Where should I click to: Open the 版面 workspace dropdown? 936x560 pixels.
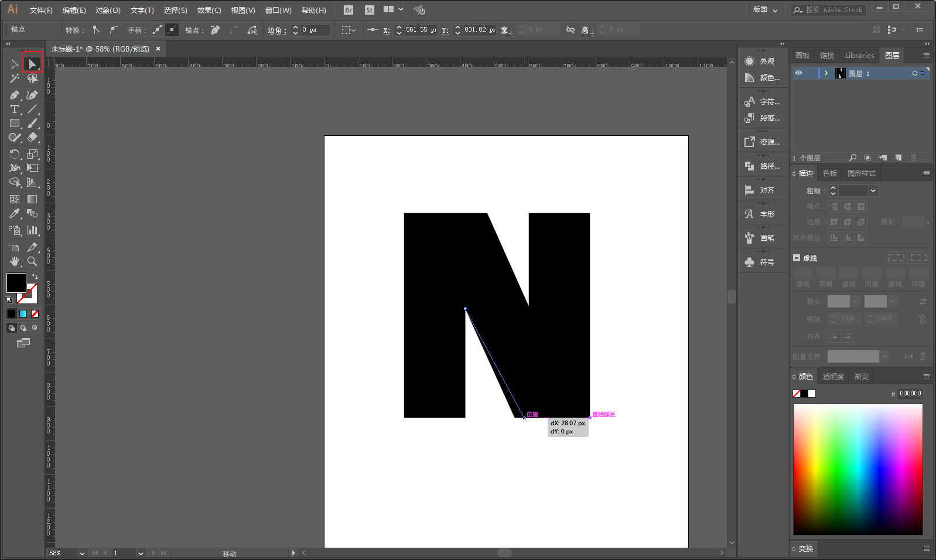(x=766, y=9)
